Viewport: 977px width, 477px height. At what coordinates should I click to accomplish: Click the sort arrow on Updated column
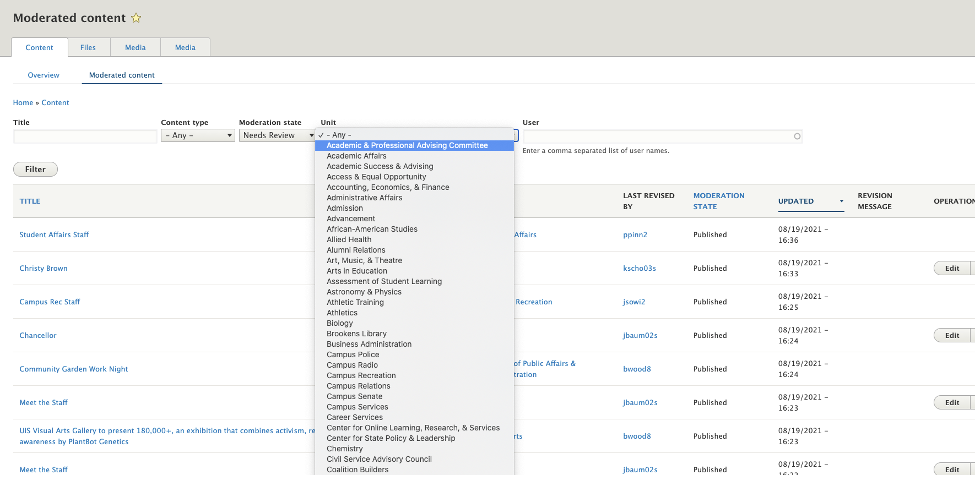(x=842, y=201)
